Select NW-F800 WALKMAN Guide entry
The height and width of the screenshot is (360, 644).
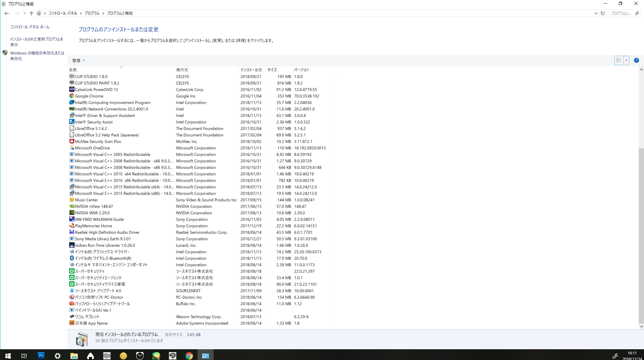(202, 220)
